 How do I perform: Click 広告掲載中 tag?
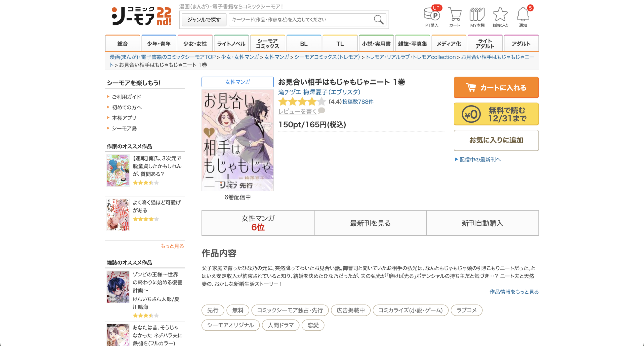click(351, 310)
